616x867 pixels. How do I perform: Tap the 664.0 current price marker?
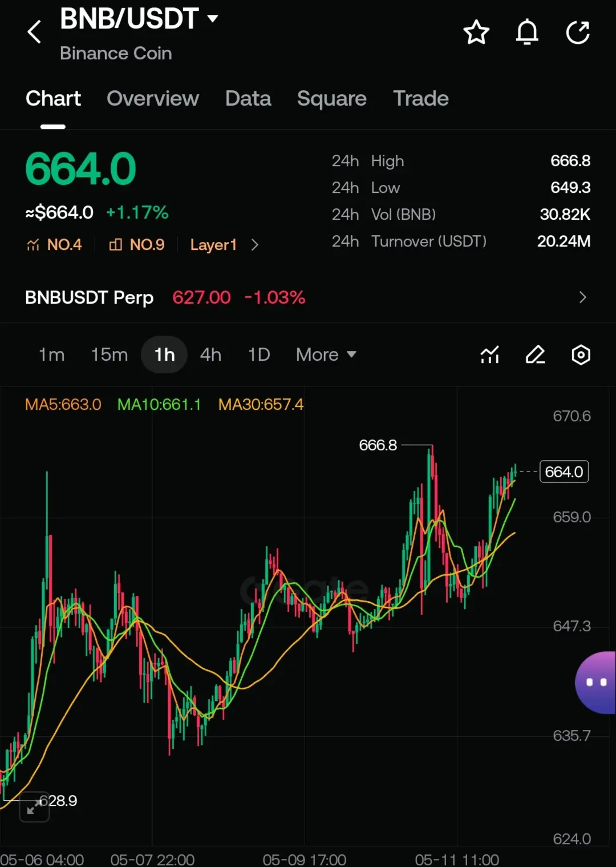pyautogui.click(x=564, y=472)
